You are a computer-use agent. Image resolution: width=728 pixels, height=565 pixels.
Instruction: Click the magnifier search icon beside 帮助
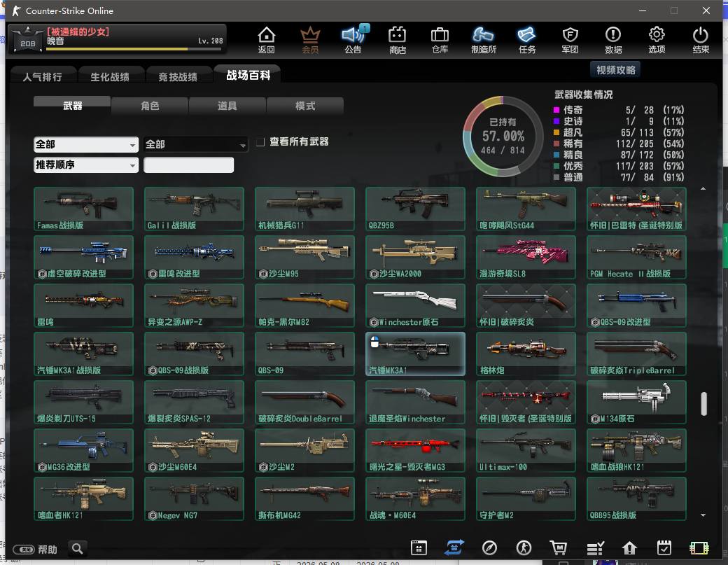78,549
